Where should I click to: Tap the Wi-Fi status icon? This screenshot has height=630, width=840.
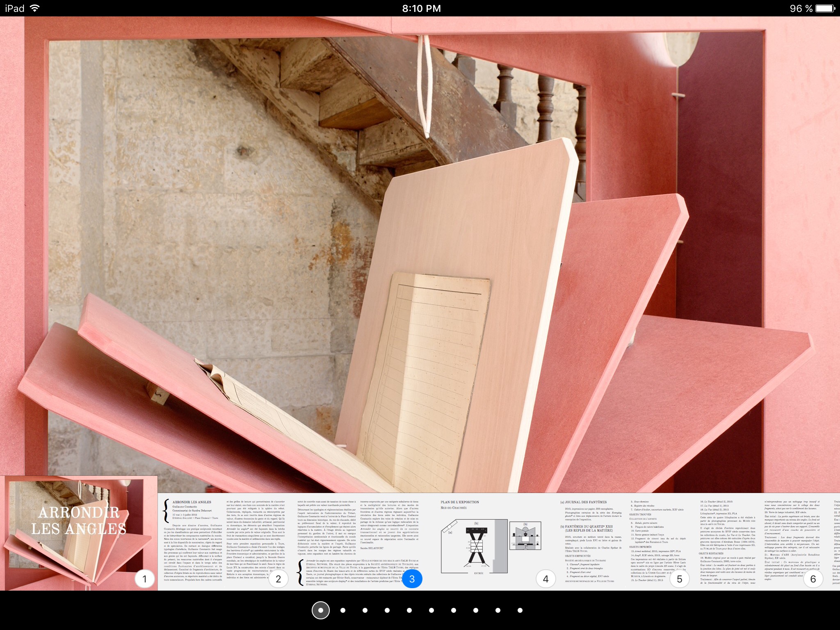(x=35, y=8)
